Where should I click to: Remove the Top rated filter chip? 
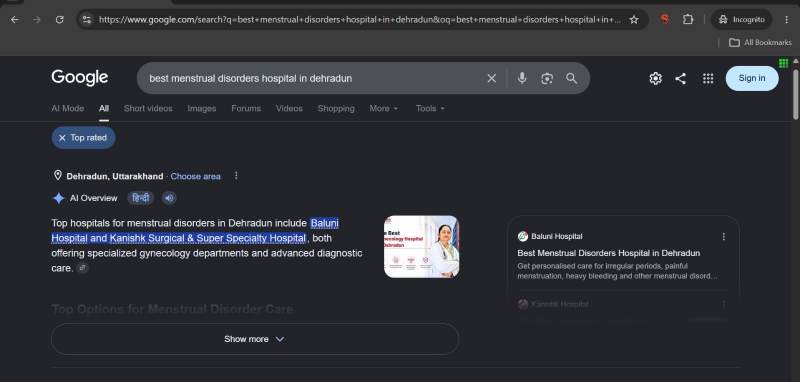tap(62, 138)
